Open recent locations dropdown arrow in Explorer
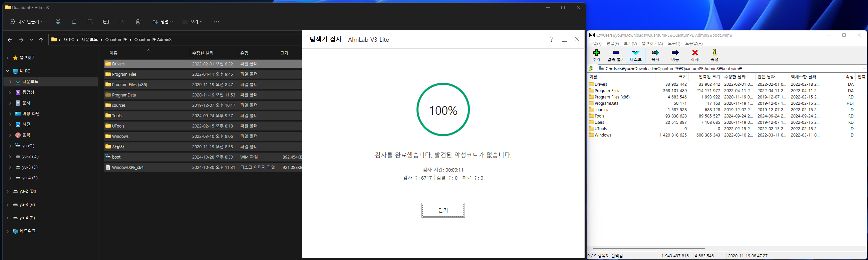Image resolution: width=868 pixels, height=260 pixels. [31, 40]
